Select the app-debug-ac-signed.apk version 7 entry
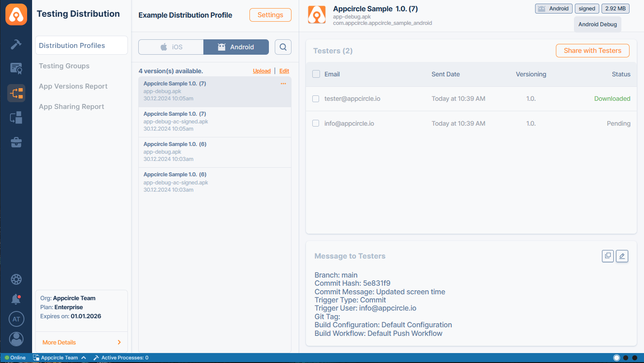 click(215, 122)
